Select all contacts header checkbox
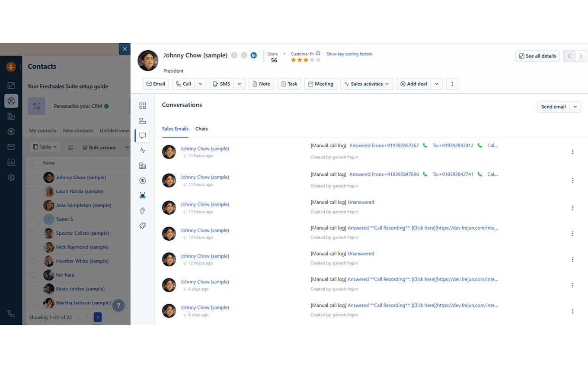 32,163
